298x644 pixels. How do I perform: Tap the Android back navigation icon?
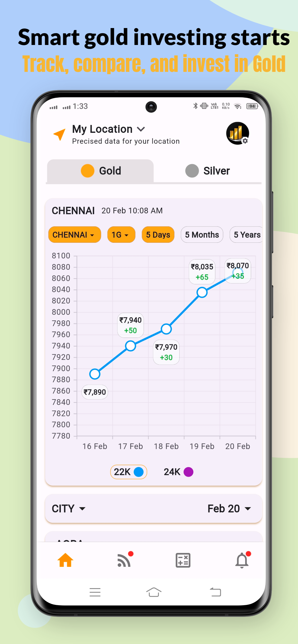point(215,592)
